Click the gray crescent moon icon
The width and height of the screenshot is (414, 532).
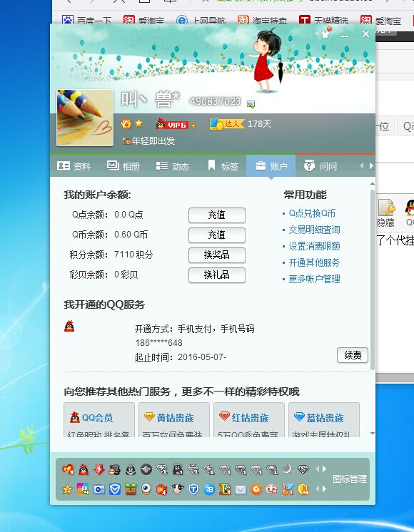[x=288, y=469]
